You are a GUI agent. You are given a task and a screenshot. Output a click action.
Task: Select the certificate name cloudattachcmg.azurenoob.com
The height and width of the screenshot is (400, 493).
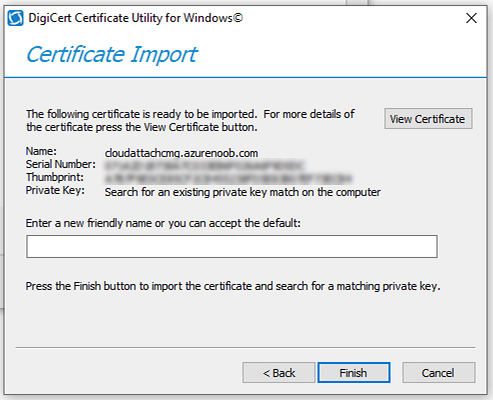pos(182,153)
